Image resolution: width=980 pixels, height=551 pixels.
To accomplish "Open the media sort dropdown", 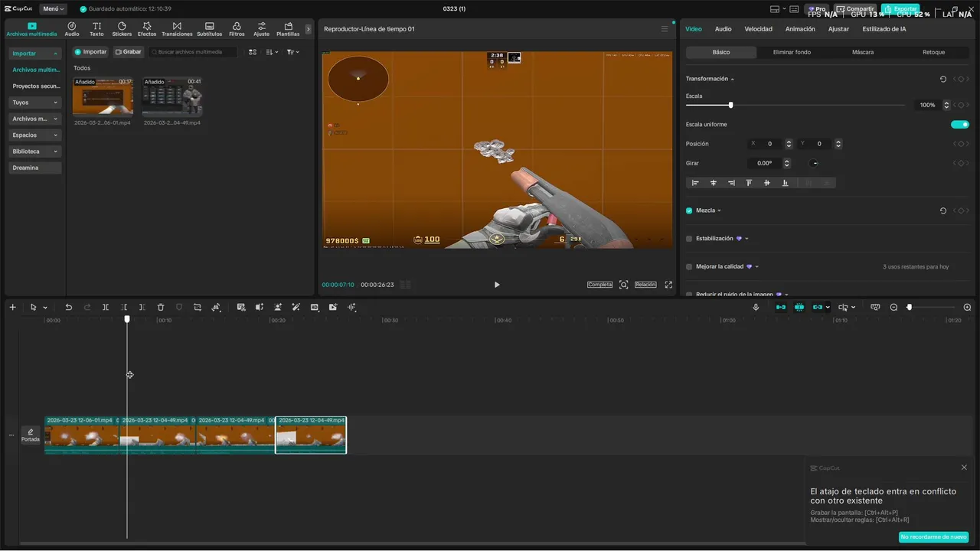I will click(272, 52).
